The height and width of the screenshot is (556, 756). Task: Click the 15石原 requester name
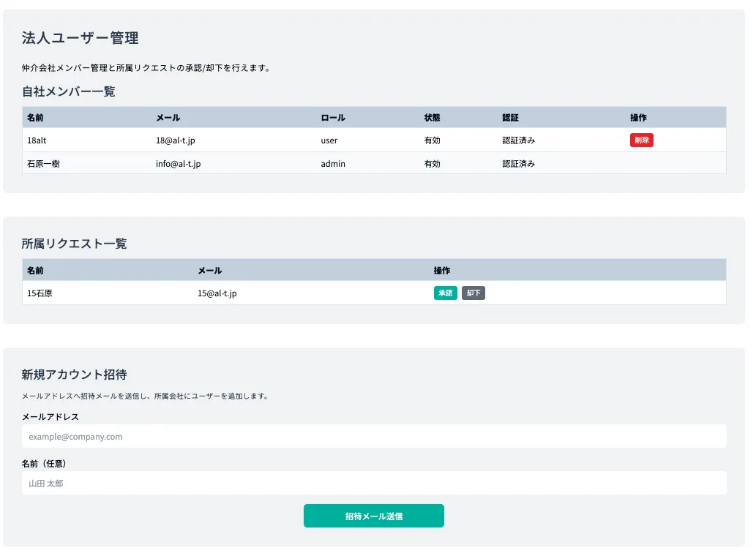[40, 293]
